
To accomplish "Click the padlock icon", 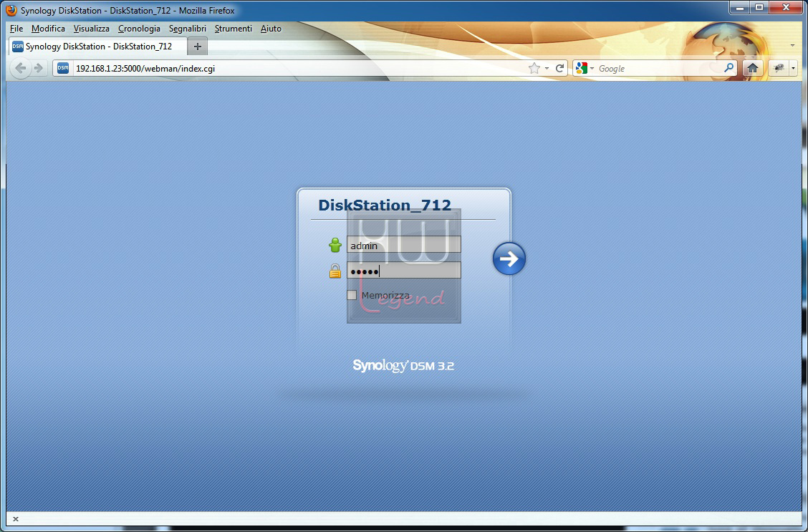I will coord(335,271).
